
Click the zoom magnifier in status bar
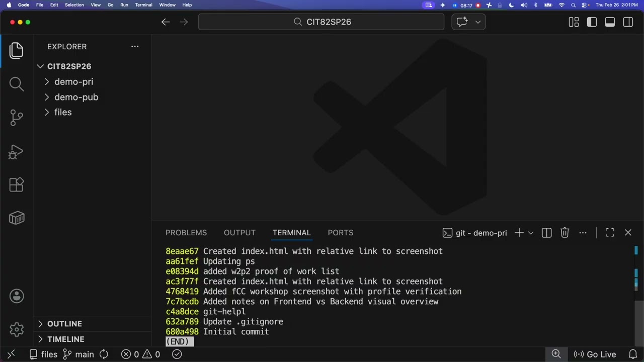(x=556, y=354)
